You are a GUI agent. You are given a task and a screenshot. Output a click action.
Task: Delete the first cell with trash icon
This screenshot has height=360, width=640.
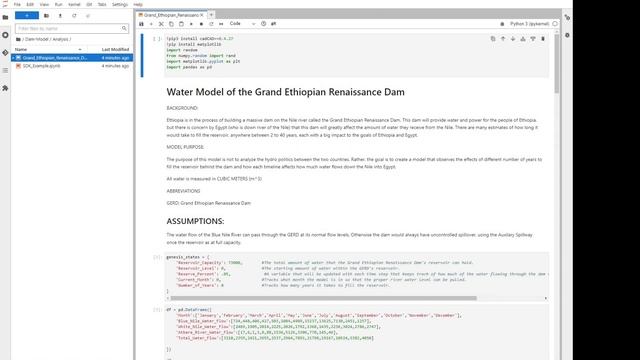click(543, 39)
